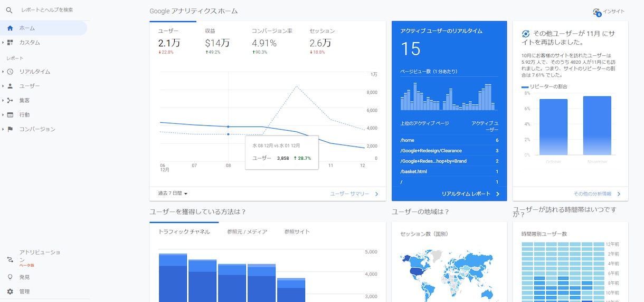Click the $14万 revenue value
The height and width of the screenshot is (302, 644).
tap(217, 43)
